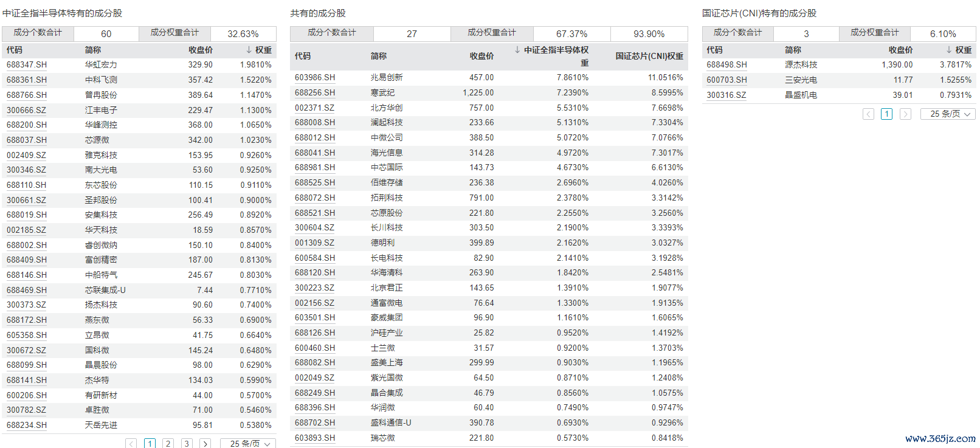Viewport: 980px width, 448px height.
Task: Click 收盘价 header in shared table
Action: (x=481, y=56)
